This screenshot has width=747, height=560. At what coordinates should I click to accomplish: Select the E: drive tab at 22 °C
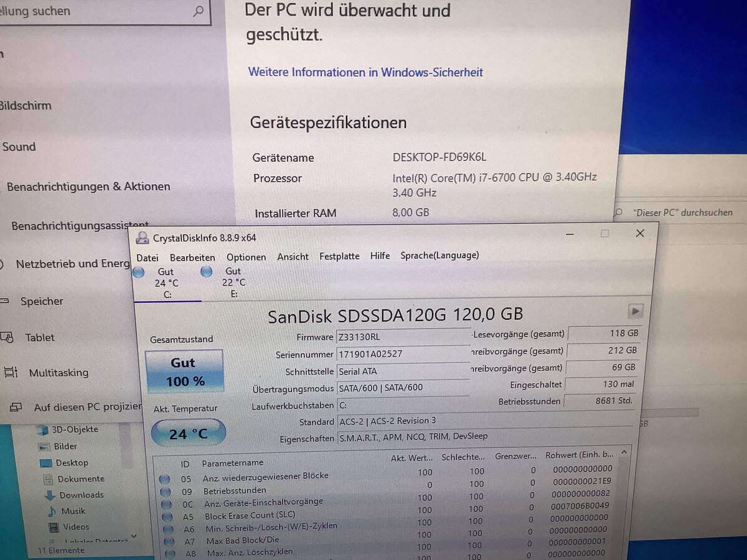[233, 282]
